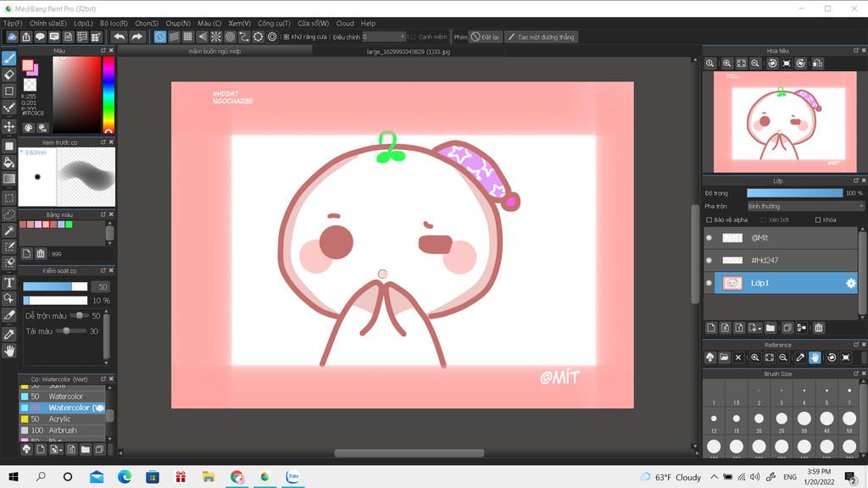The width and height of the screenshot is (868, 488).
Task: Enable Khóa layer lock checkbox
Action: click(818, 219)
